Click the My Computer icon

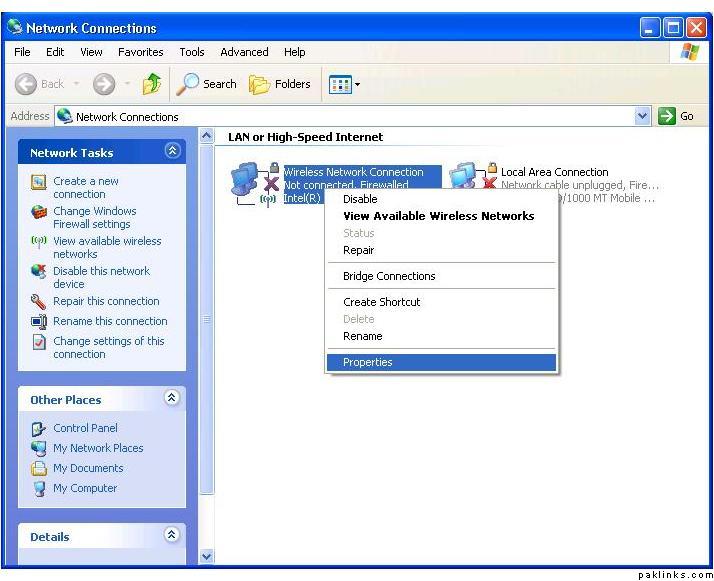(40, 489)
